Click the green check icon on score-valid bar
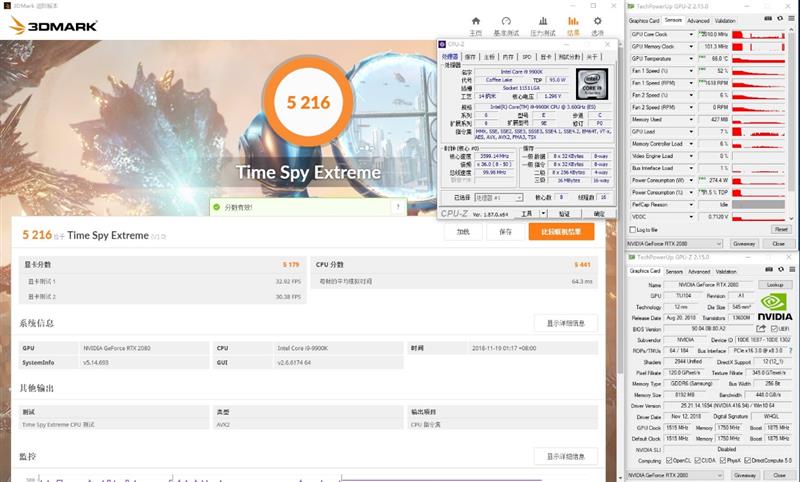Screen dimensions: 800x482 coord(216,207)
